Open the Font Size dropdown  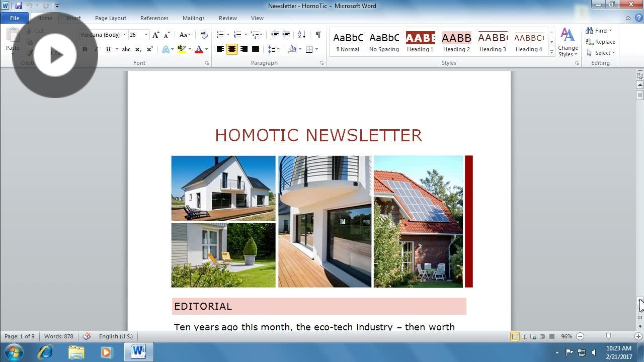[x=146, y=35]
